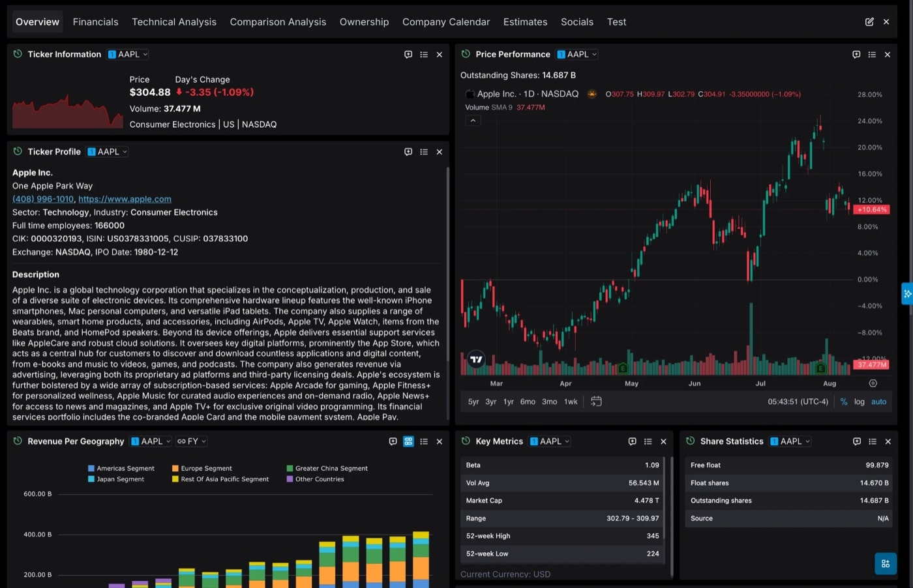The image size is (913, 588).
Task: Open the https://www.apple.com link
Action: pos(125,199)
